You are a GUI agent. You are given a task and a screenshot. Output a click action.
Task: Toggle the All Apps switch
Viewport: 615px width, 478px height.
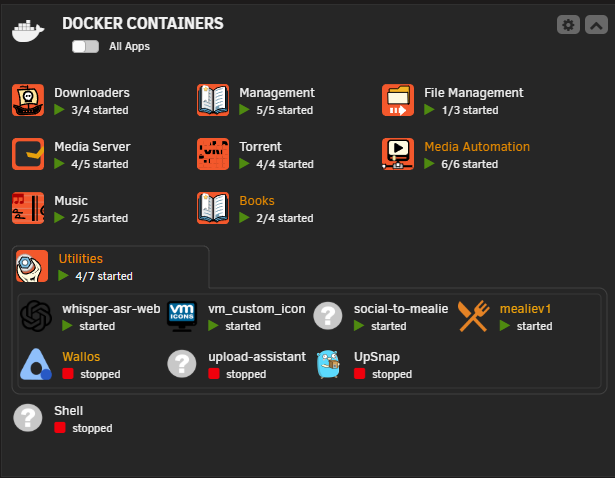(x=85, y=46)
